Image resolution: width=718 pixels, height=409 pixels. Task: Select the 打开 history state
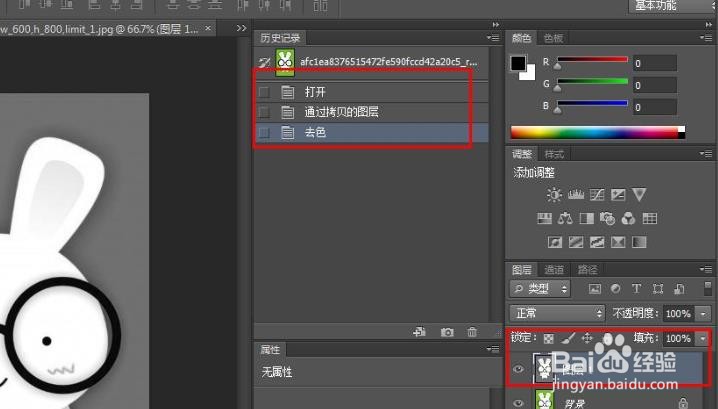pos(372,92)
